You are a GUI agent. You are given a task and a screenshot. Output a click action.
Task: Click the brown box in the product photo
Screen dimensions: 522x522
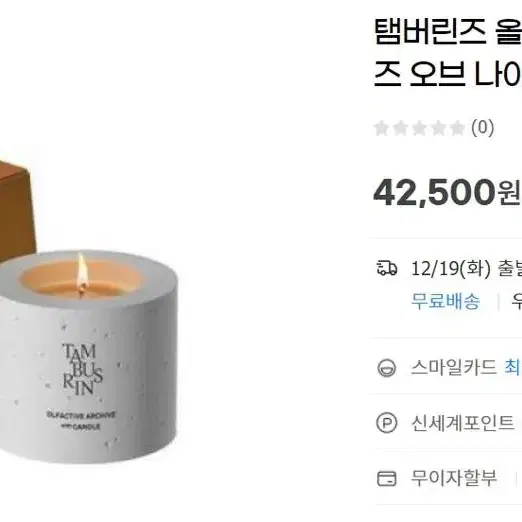click(17, 210)
